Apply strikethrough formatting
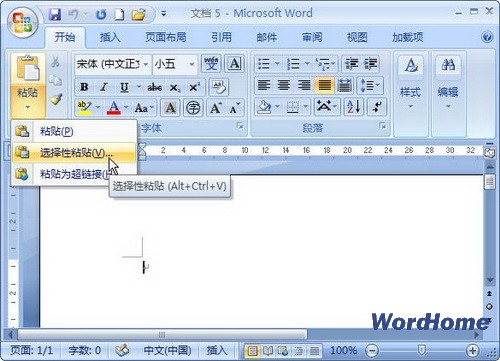 155,88
